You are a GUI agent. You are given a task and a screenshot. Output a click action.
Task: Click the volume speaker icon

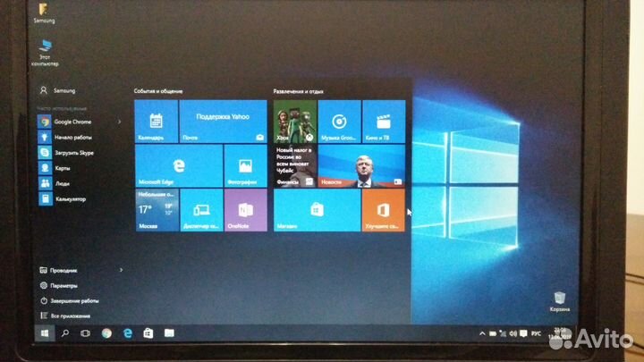[513, 333]
